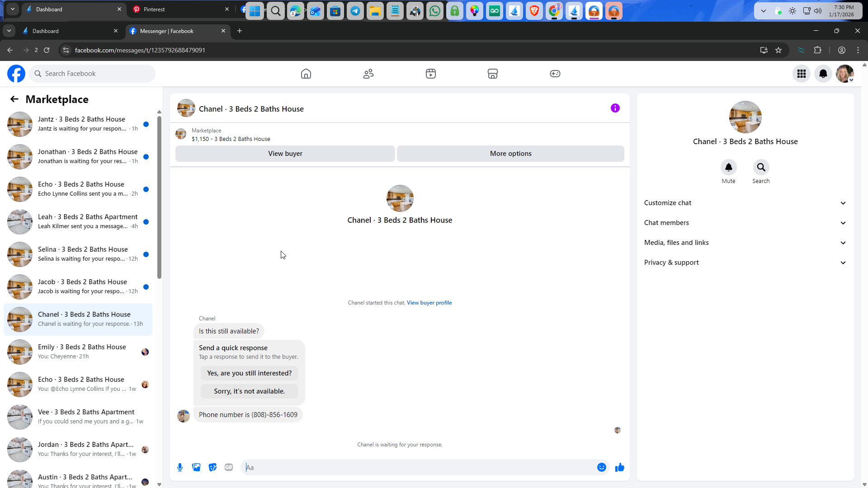Open the Jantz conversation in the list
This screenshot has width=868, height=488.
[x=81, y=124]
